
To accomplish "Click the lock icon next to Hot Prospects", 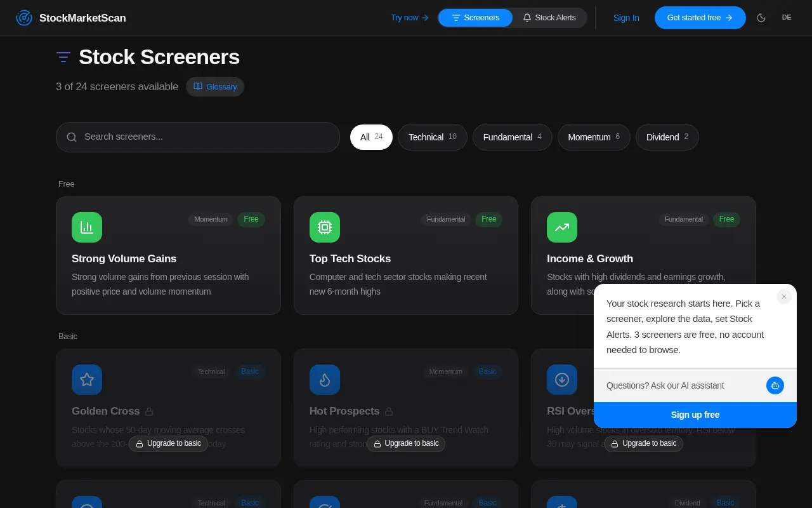I will [389, 411].
